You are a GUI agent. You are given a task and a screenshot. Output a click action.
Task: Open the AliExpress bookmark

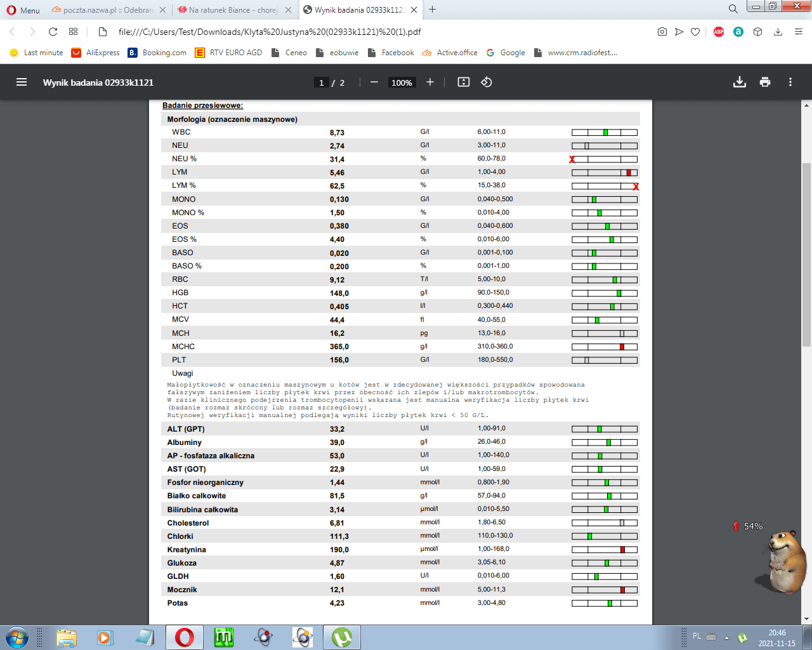pos(95,53)
